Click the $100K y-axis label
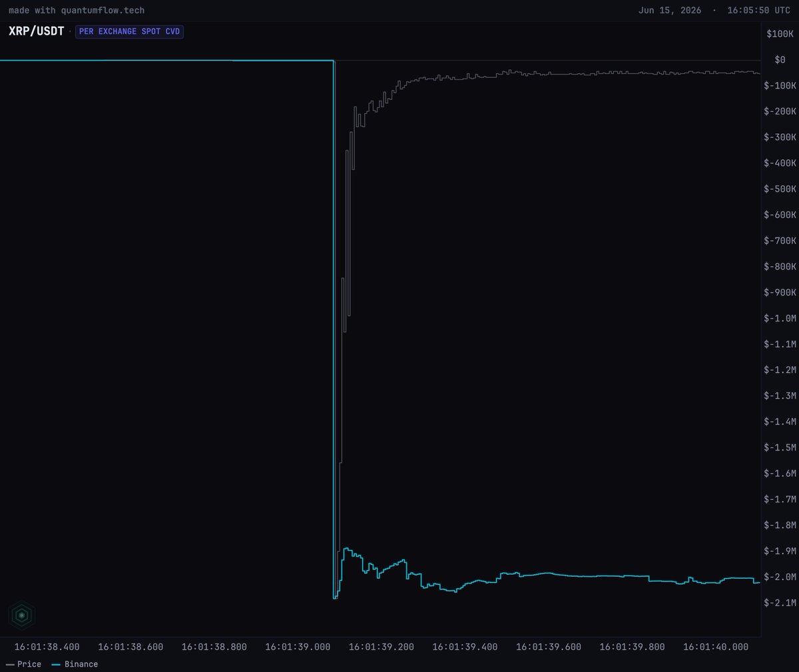 780,34
